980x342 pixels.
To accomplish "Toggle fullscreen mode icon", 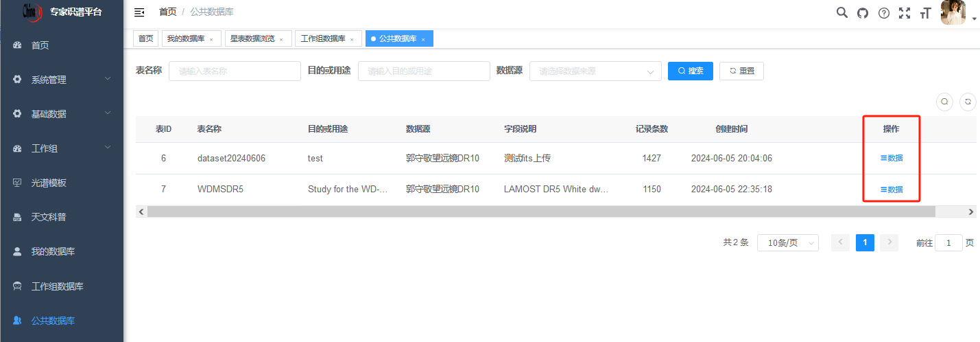I will (905, 12).
